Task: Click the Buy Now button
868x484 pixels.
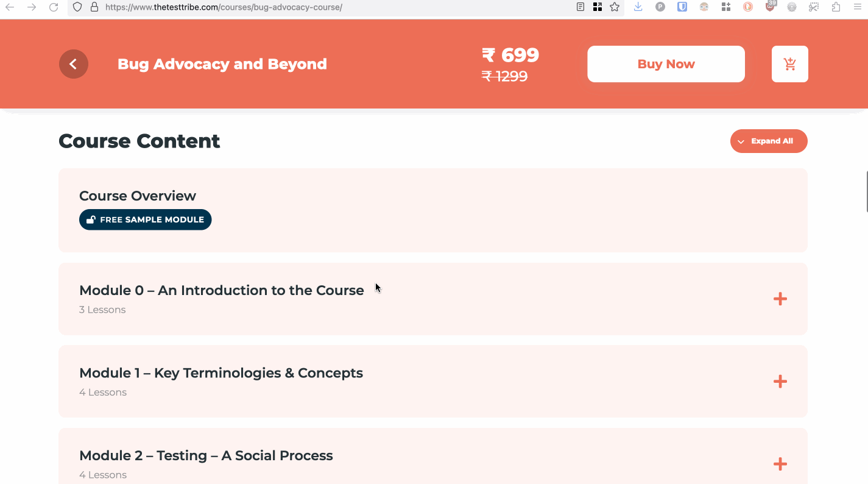Action: pos(666,64)
